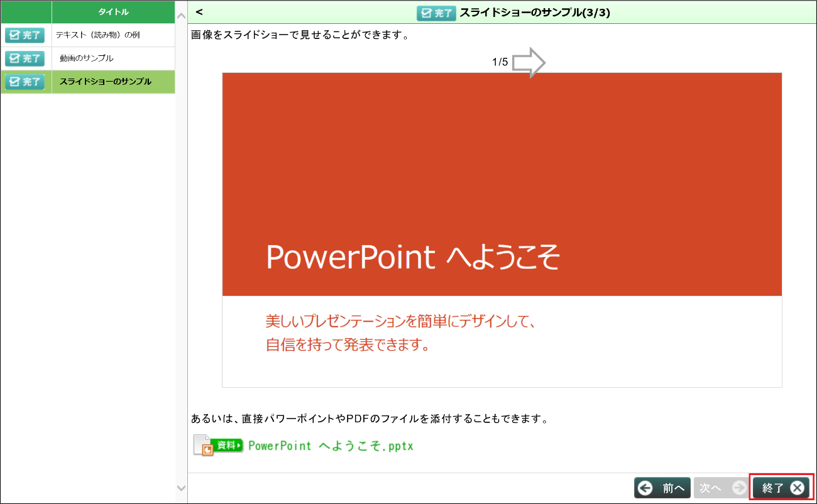Click the 完了 badge beside スライドショーのサンプル row
The height and width of the screenshot is (504, 817).
click(x=25, y=82)
